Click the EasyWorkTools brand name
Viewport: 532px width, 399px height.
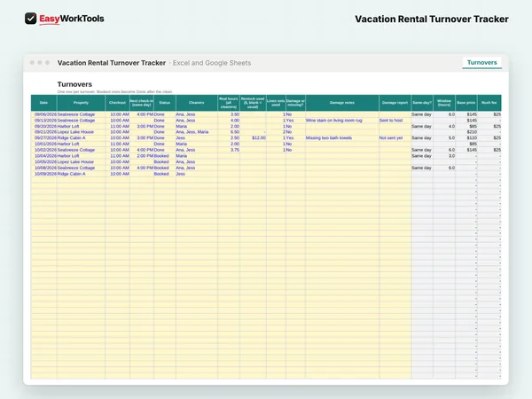[72, 19]
